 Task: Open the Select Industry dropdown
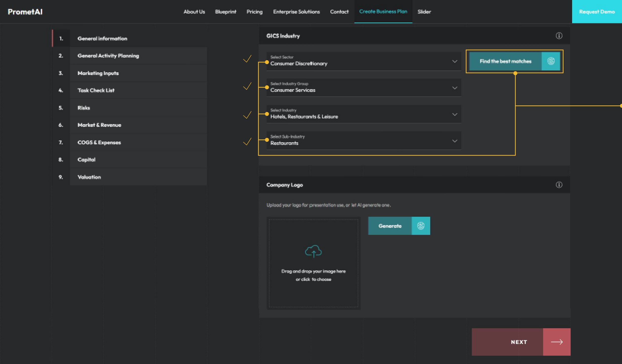pyautogui.click(x=364, y=114)
